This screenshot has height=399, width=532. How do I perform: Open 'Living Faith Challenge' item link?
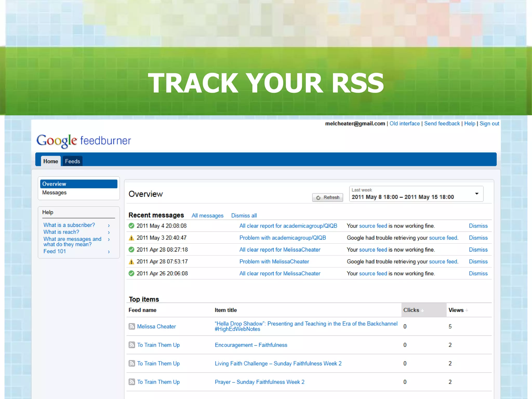point(278,363)
